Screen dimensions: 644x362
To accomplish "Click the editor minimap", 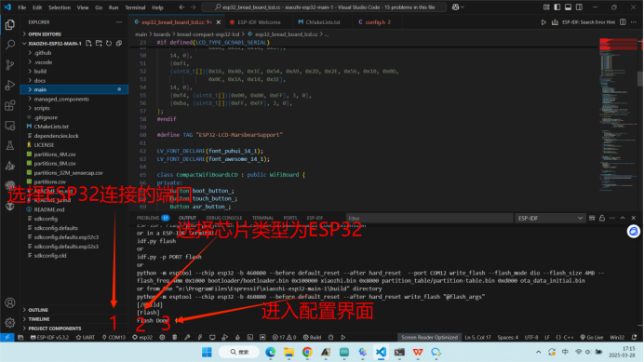I will (618, 115).
